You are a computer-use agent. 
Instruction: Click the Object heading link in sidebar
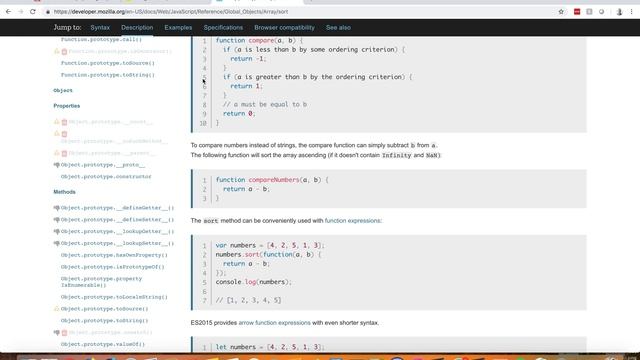tap(63, 90)
